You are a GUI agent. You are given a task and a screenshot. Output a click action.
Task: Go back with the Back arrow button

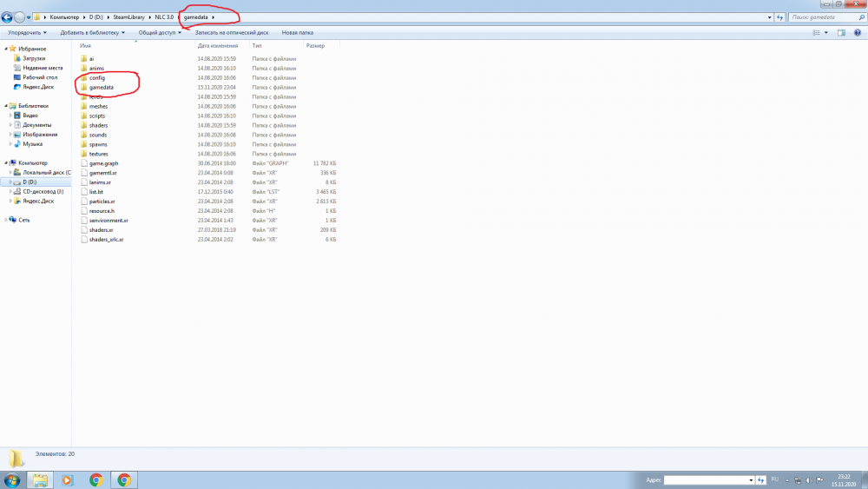[7, 17]
